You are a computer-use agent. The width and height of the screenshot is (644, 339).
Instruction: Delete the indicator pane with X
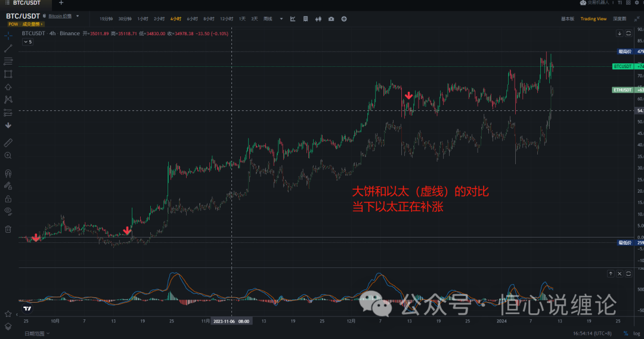pyautogui.click(x=620, y=274)
